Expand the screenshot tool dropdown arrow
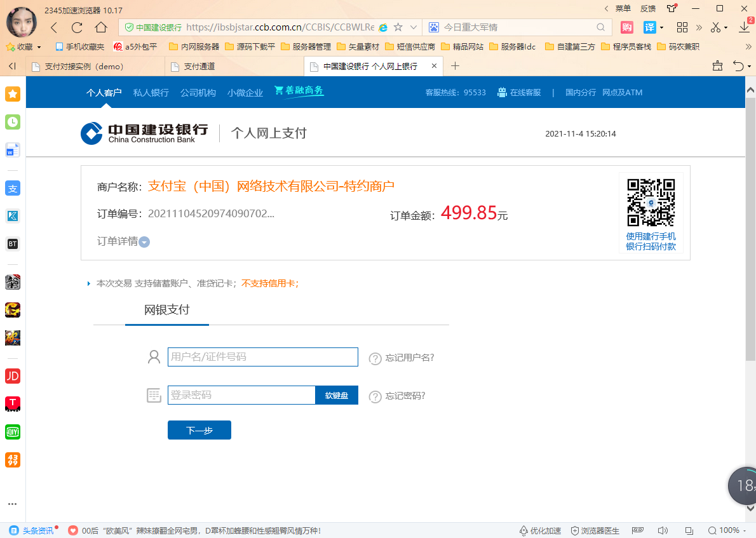 point(726,28)
